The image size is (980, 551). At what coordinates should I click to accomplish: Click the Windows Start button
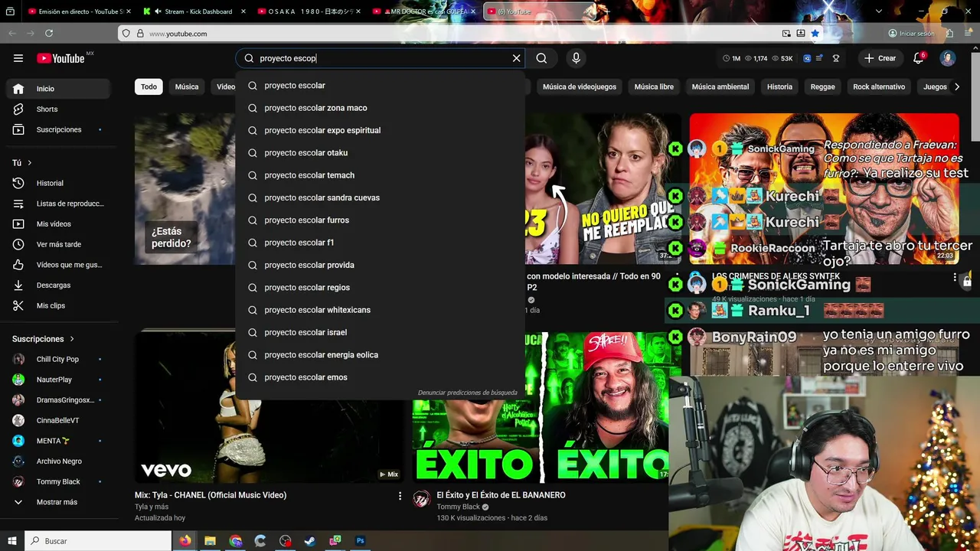pos(11,541)
